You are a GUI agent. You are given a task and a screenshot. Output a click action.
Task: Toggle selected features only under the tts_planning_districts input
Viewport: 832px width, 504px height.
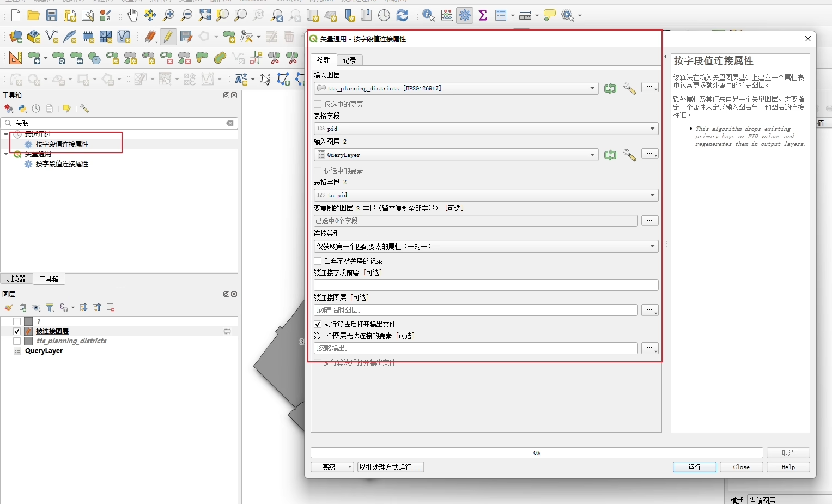pyautogui.click(x=318, y=104)
